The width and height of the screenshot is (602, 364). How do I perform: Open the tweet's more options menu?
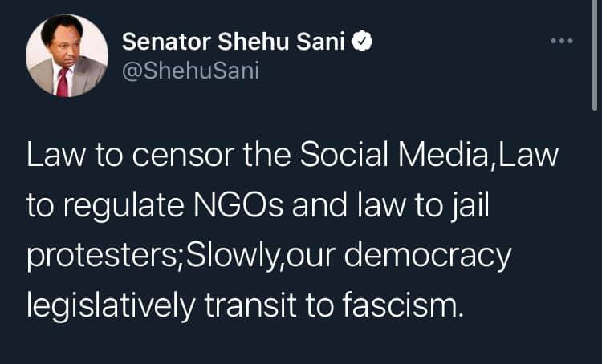click(x=562, y=40)
